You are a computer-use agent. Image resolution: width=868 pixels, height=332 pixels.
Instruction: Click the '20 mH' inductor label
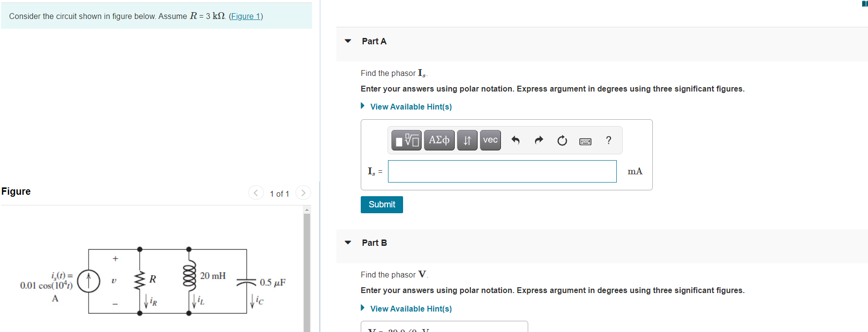tap(213, 276)
